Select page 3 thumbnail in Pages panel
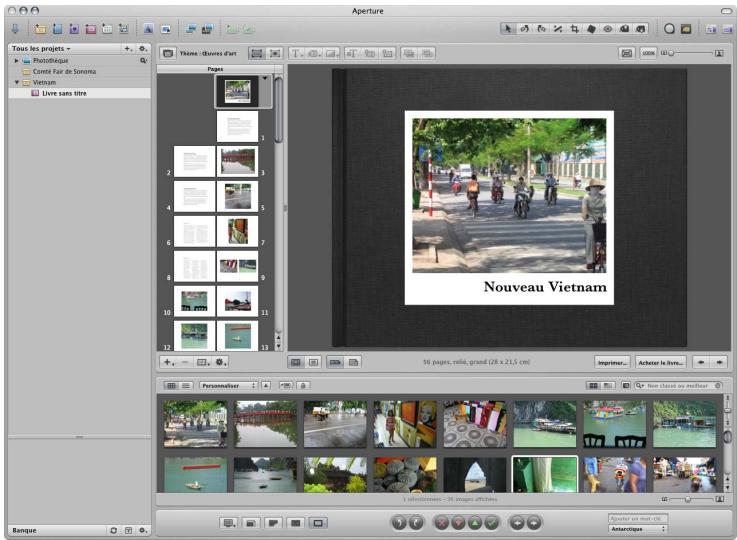The image size is (737, 540). (x=237, y=161)
